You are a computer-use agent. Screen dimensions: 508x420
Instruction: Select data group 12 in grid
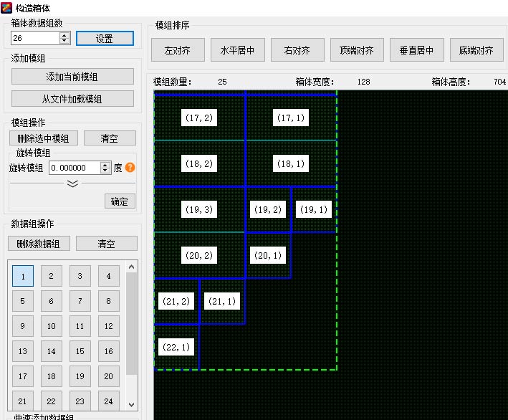108,326
